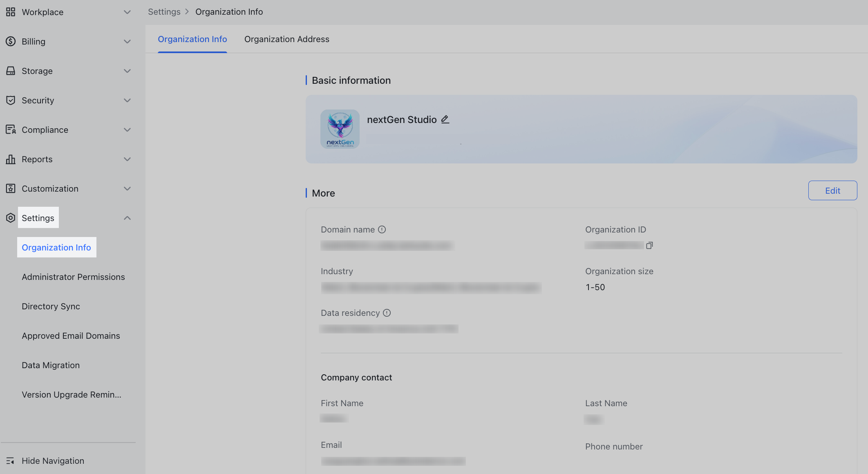Screen dimensions: 868x474
Task: Click the Workplace grid icon
Action: tap(11, 12)
